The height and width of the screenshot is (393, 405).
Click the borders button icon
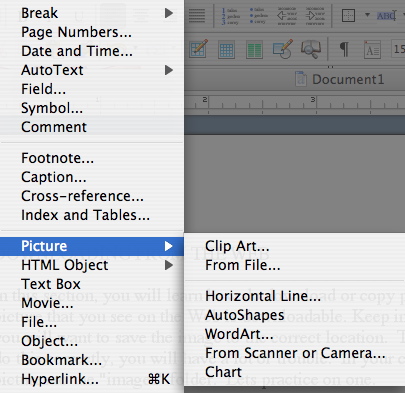348,15
